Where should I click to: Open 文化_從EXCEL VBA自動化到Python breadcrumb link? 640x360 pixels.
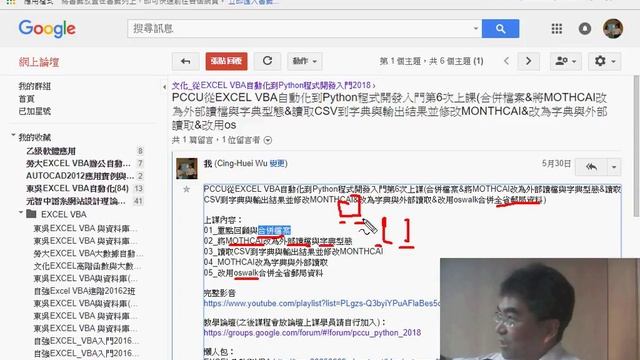(273, 85)
